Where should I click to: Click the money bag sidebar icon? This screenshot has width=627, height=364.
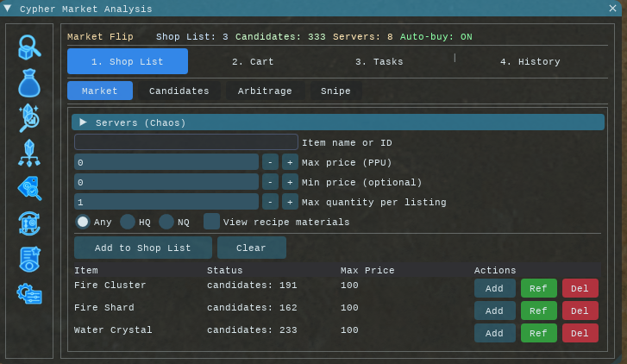tap(30, 83)
